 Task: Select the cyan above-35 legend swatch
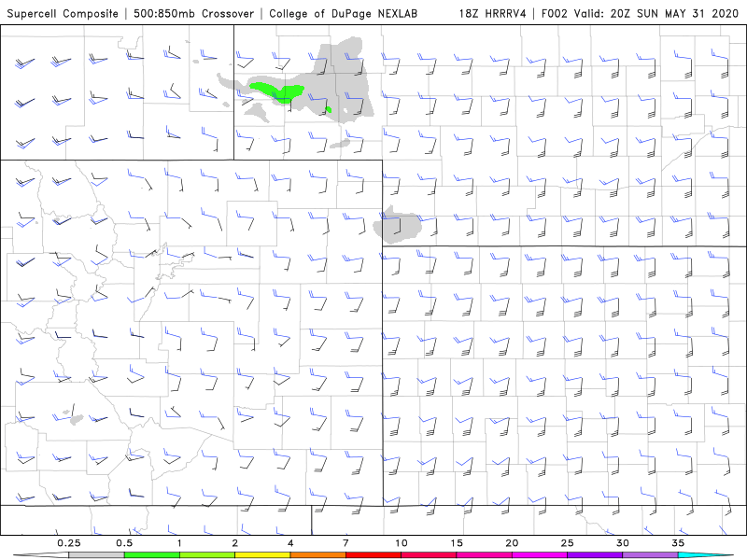click(705, 554)
